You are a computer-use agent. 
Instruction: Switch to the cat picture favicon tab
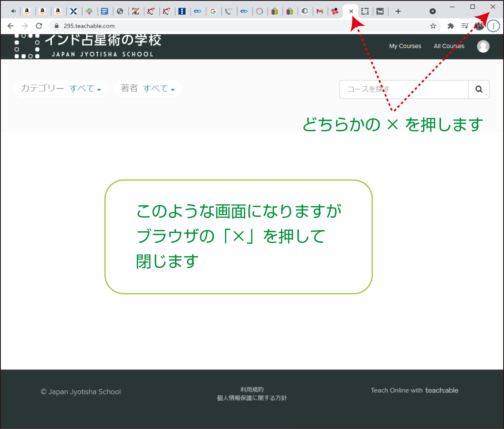coord(380,11)
